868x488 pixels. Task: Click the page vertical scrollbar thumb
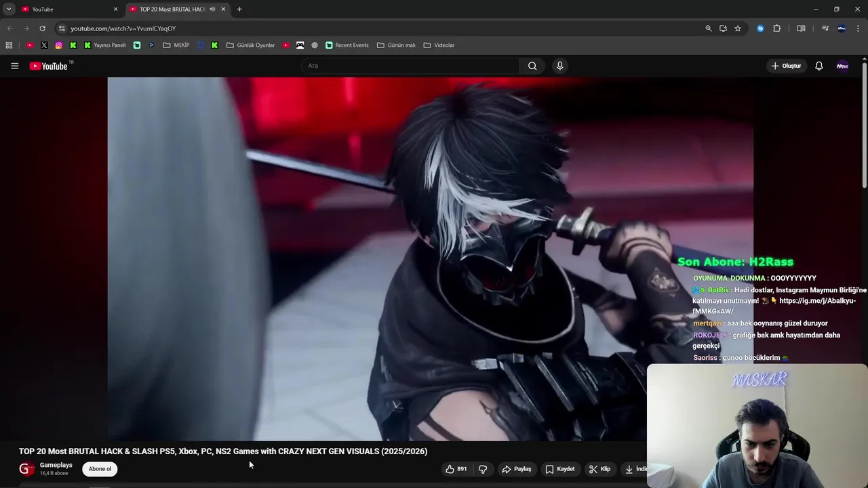(865, 125)
